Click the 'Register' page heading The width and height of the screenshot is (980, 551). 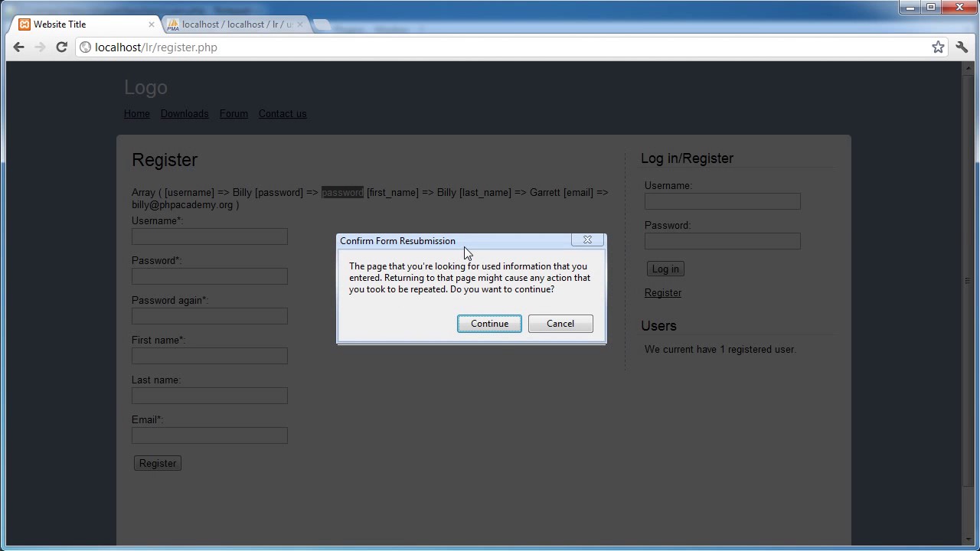pos(165,160)
